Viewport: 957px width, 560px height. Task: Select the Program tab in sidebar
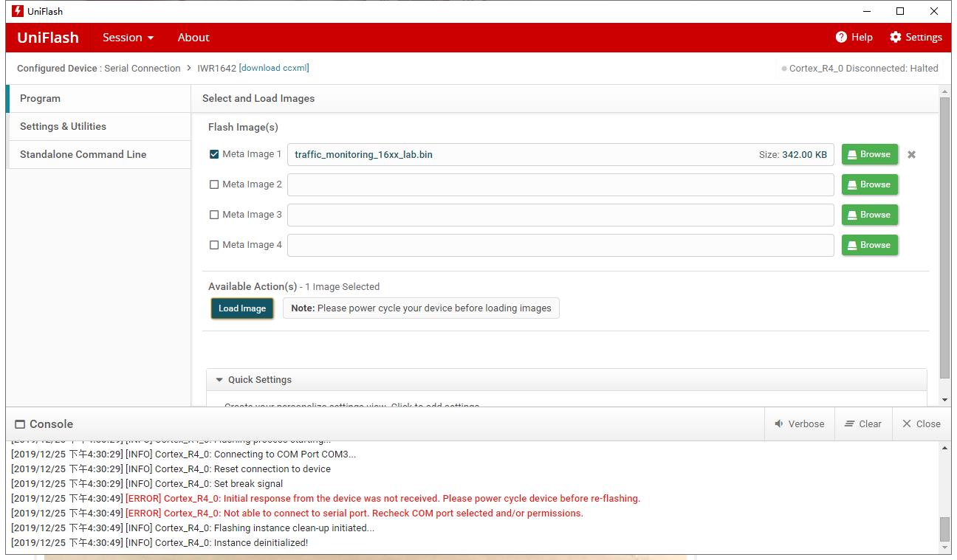98,99
